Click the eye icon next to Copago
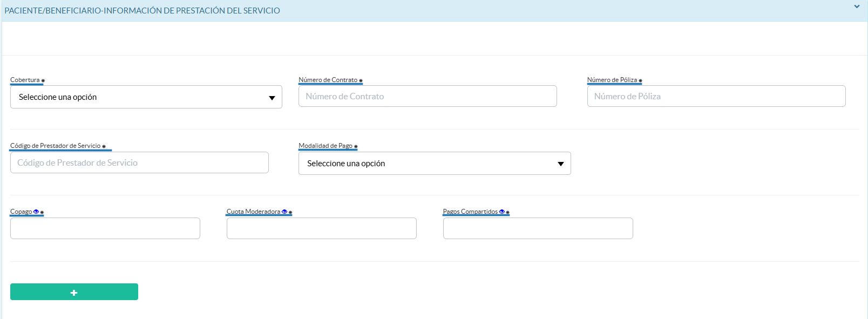This screenshot has width=868, height=319. (36, 212)
